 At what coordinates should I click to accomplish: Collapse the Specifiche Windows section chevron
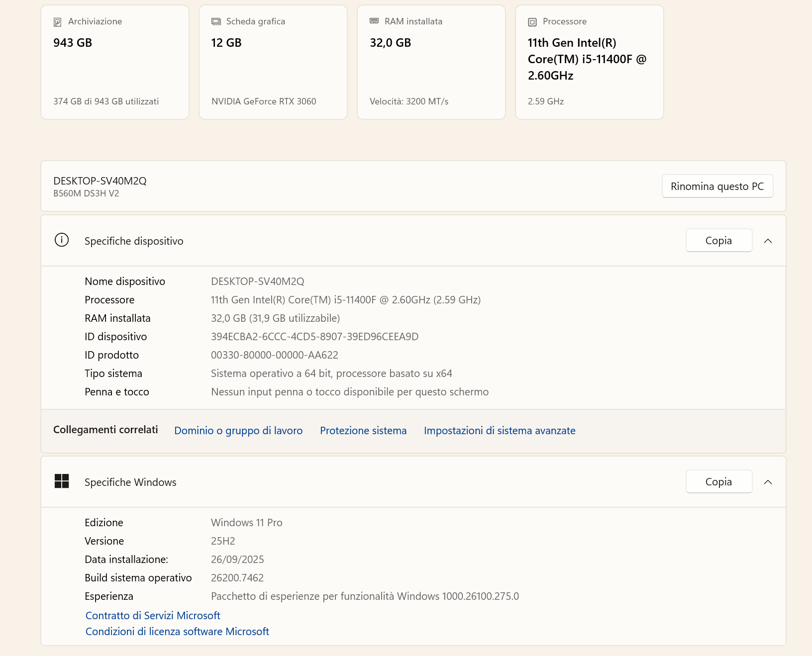point(768,482)
